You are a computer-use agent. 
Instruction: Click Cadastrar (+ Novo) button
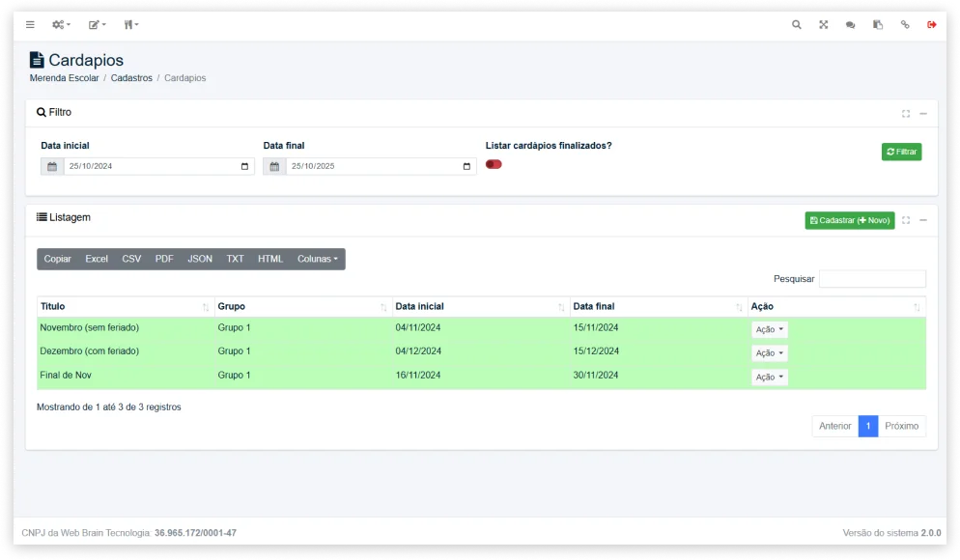849,220
